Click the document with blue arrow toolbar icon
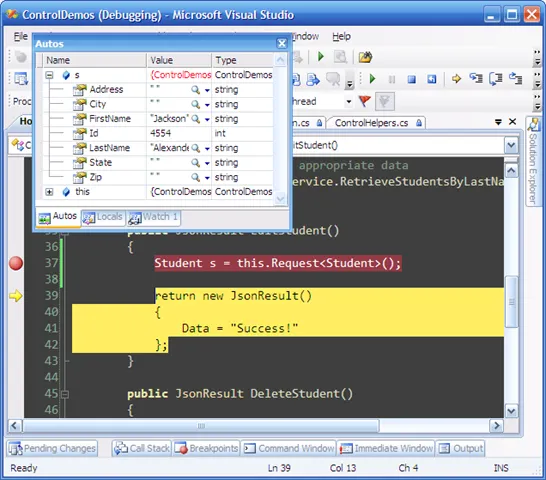The height and width of the screenshot is (480, 546). (x=313, y=79)
